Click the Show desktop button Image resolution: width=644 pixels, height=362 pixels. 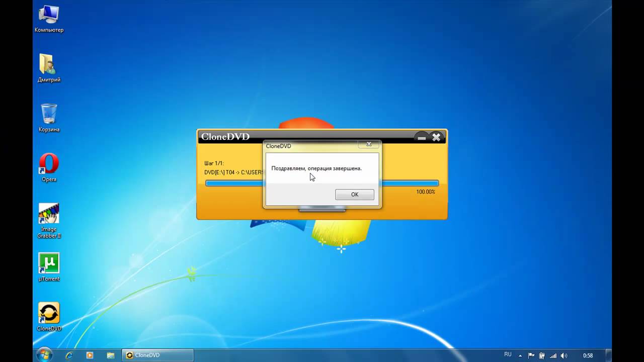608,355
